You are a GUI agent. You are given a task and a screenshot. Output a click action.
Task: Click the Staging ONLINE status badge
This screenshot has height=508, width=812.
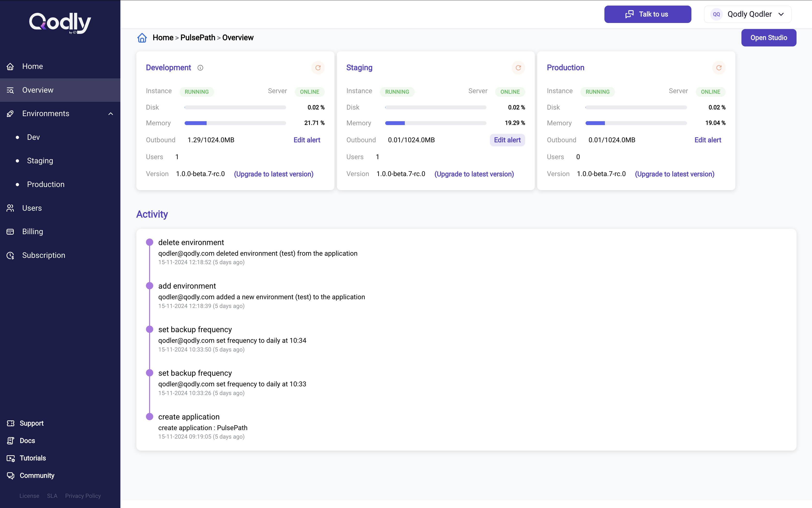(x=510, y=92)
